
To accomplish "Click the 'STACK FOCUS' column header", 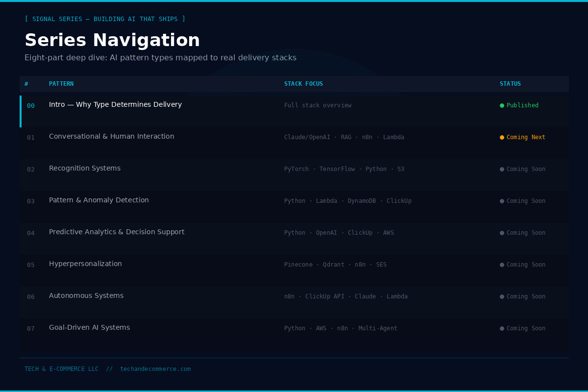I will pos(303,84).
